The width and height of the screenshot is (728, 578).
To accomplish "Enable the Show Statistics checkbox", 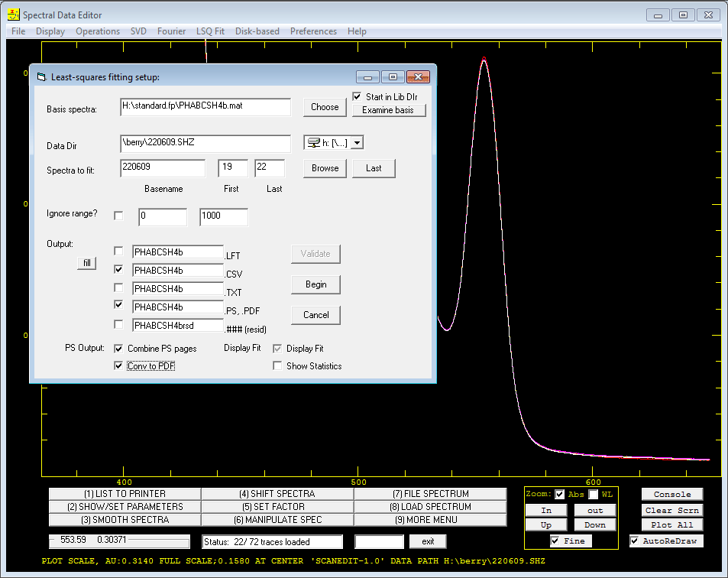I will click(x=277, y=365).
